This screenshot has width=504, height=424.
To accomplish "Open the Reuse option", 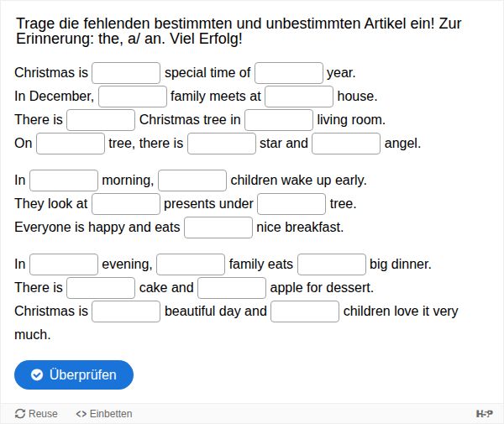I will coord(36,414).
